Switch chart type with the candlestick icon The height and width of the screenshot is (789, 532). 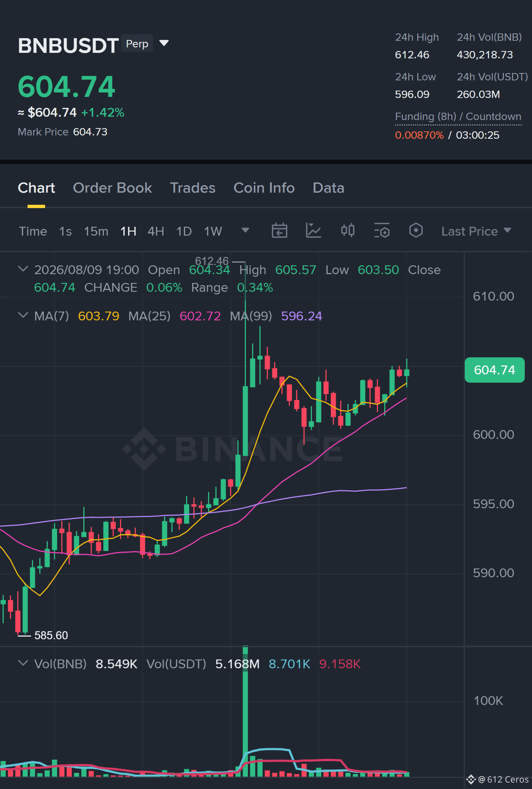(347, 231)
